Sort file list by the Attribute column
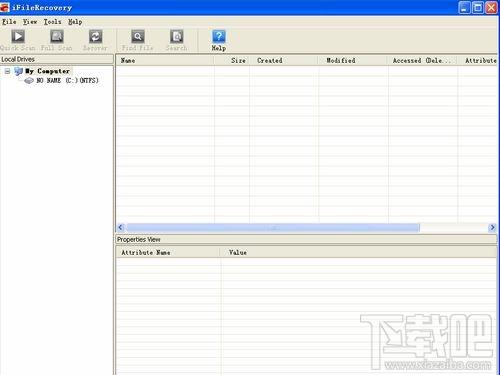This screenshot has width=500, height=375. (478, 60)
